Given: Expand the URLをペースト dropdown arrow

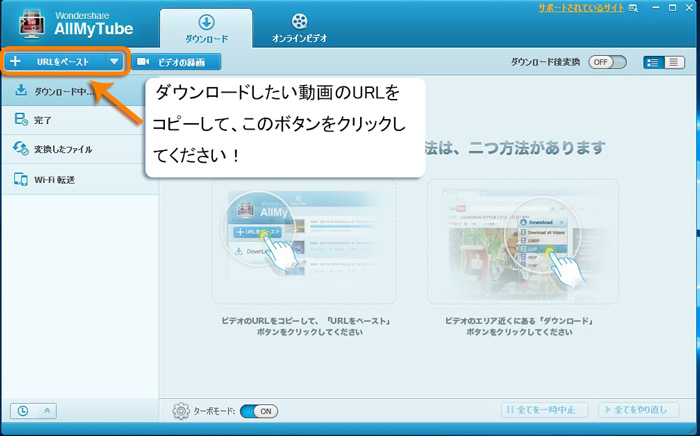Looking at the screenshot, I should point(115,62).
